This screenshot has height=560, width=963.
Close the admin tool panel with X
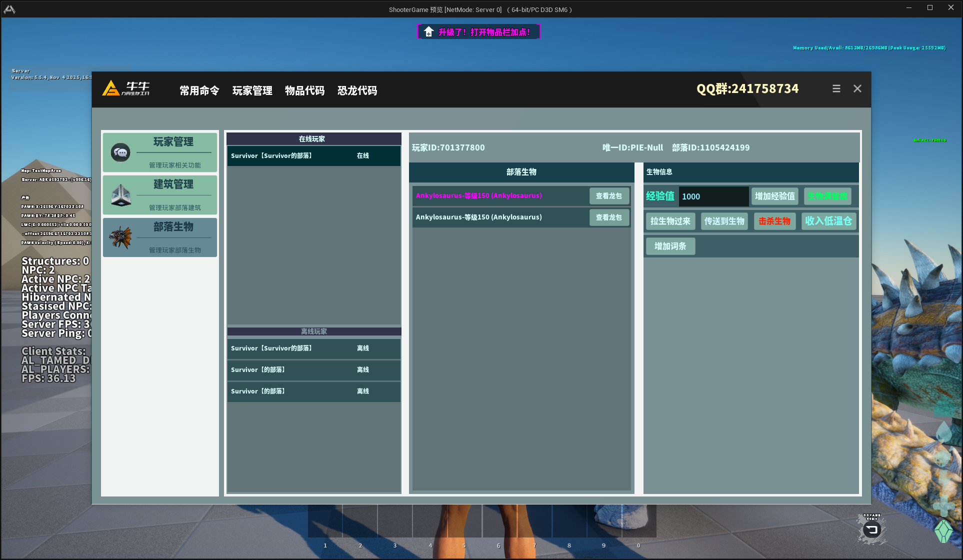coord(857,88)
